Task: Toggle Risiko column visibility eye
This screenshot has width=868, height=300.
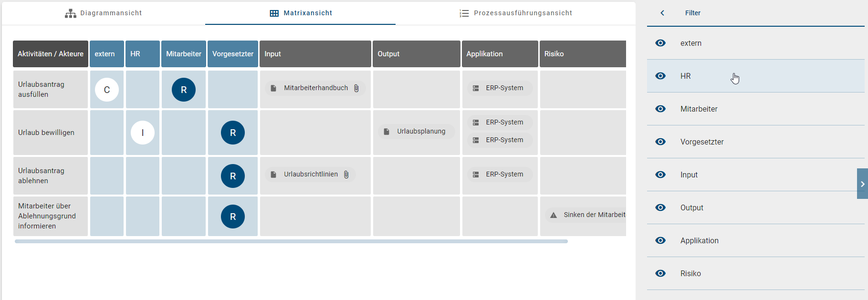Action: point(660,273)
